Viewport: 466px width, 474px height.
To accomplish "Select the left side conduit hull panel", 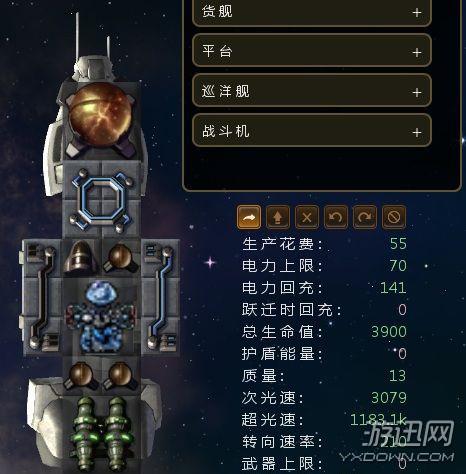I will coord(42,297).
